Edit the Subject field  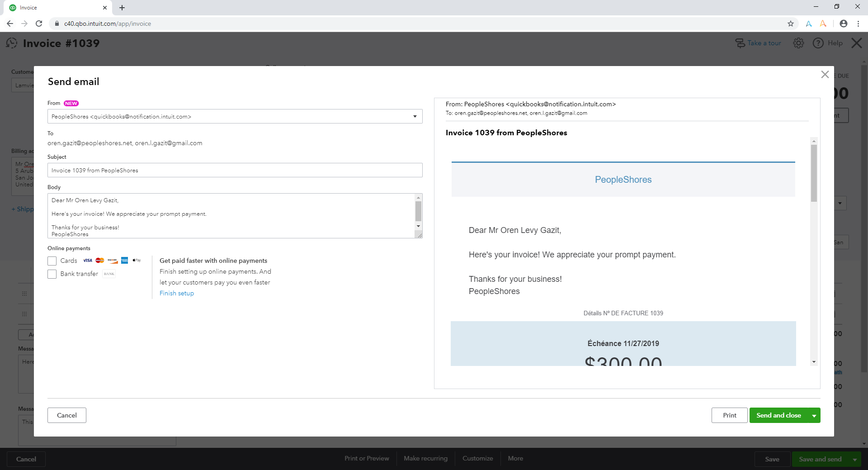tap(235, 170)
